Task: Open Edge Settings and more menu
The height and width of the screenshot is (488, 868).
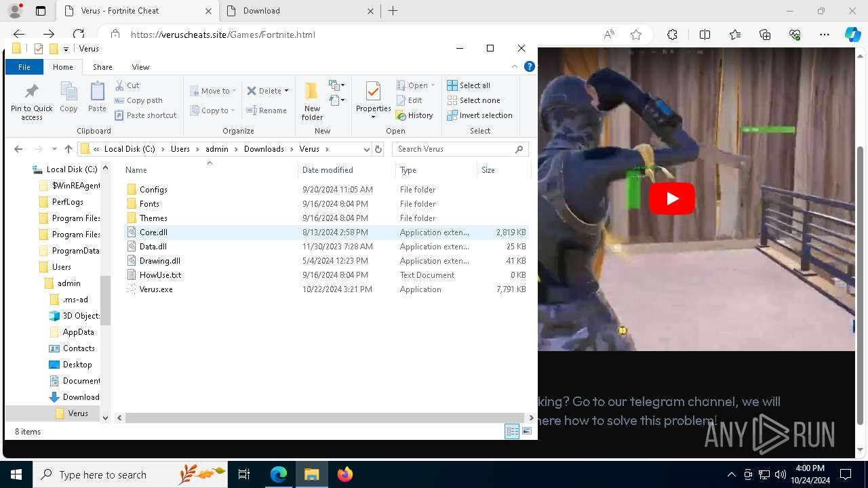Action: click(x=825, y=35)
